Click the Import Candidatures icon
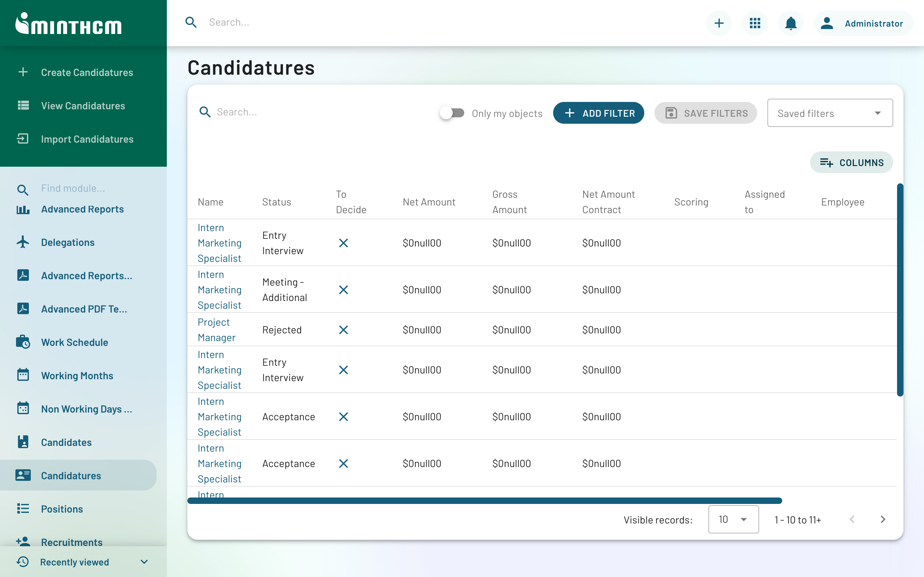924x577 pixels. tap(23, 139)
